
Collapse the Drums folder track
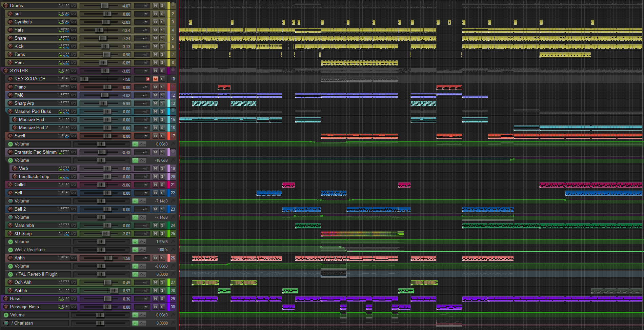(173, 5)
